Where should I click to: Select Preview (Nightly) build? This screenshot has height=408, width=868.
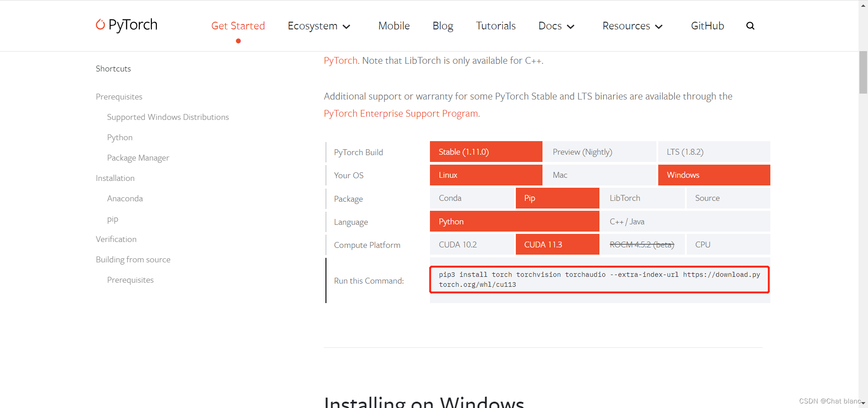(x=600, y=152)
